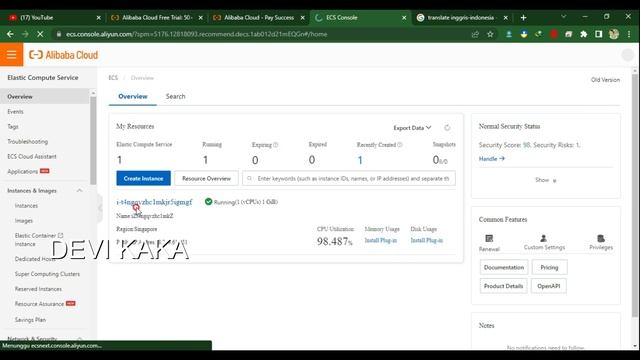Click Install Plug-in under Disk Usage

point(427,240)
